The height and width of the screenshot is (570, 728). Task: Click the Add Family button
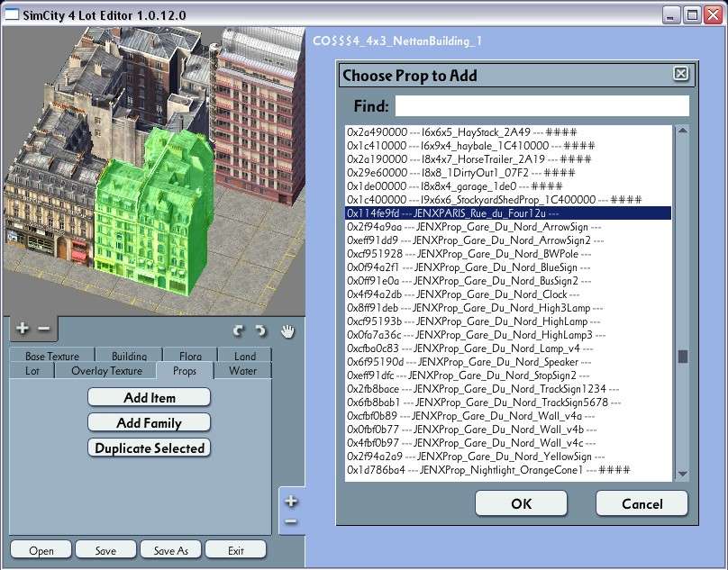(149, 423)
